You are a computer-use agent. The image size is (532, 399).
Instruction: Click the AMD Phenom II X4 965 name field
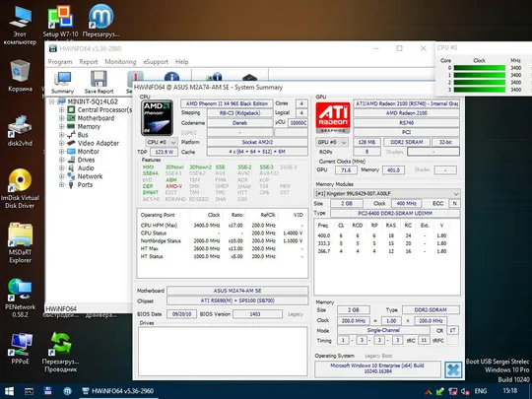227,103
